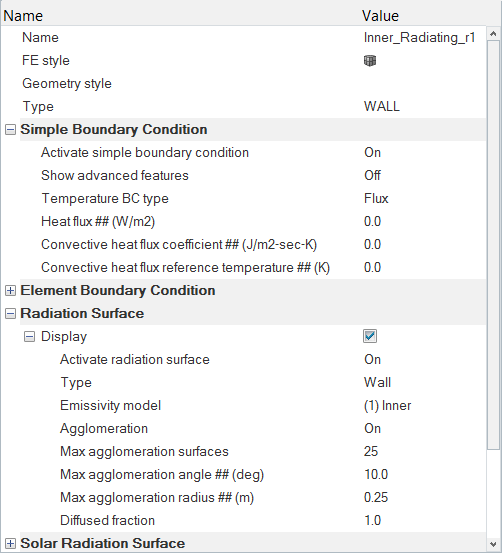
Task: Select the Heat flux value field
Action: (423, 221)
